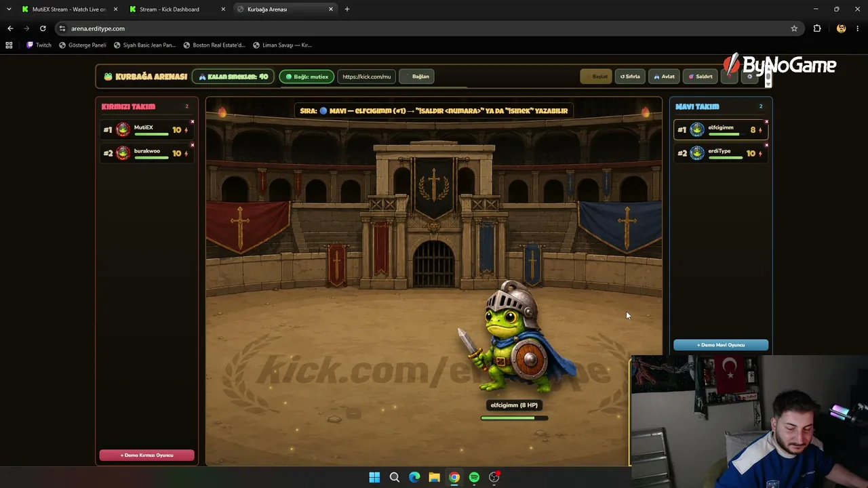868x488 pixels.
Task: Open the help question mark icon
Action: [729, 77]
